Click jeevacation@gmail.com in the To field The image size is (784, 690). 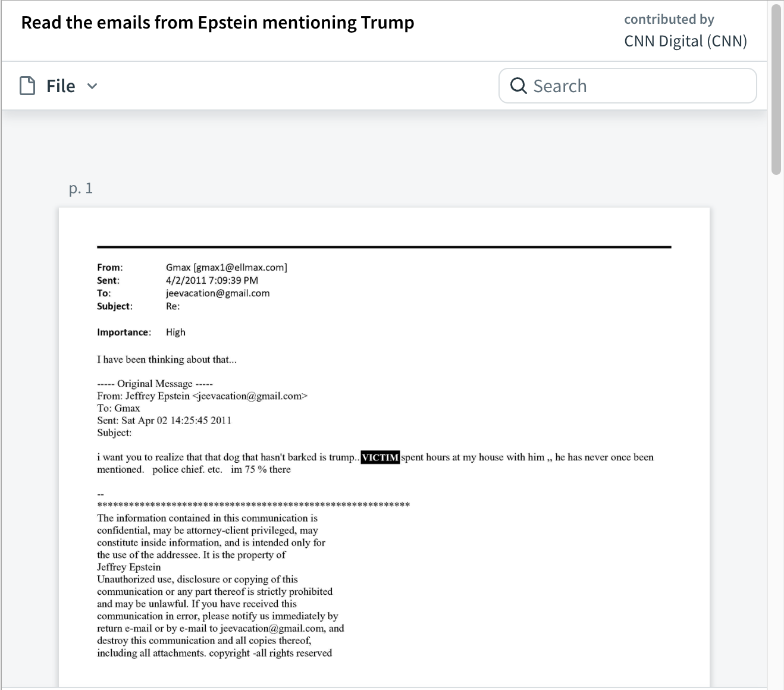pos(218,293)
